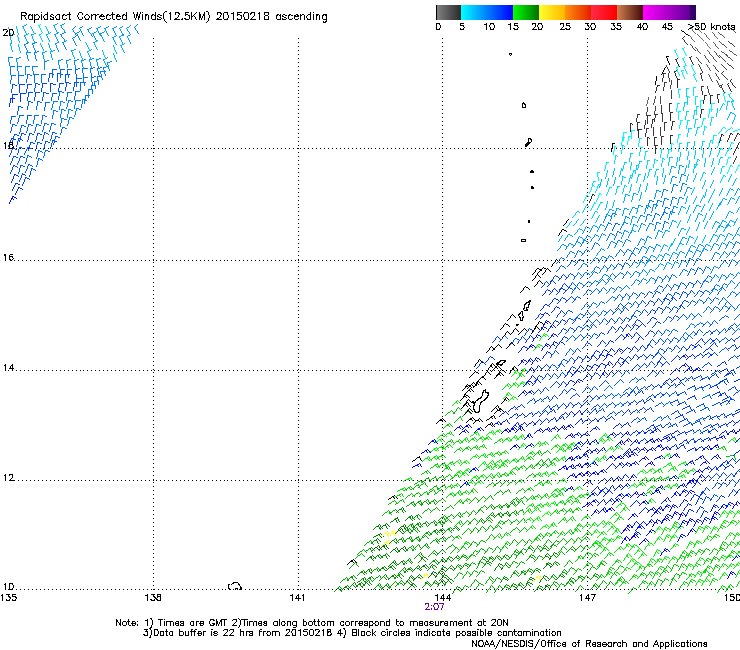
Task: Click the purple 2:07 time stamp
Action: 434,607
